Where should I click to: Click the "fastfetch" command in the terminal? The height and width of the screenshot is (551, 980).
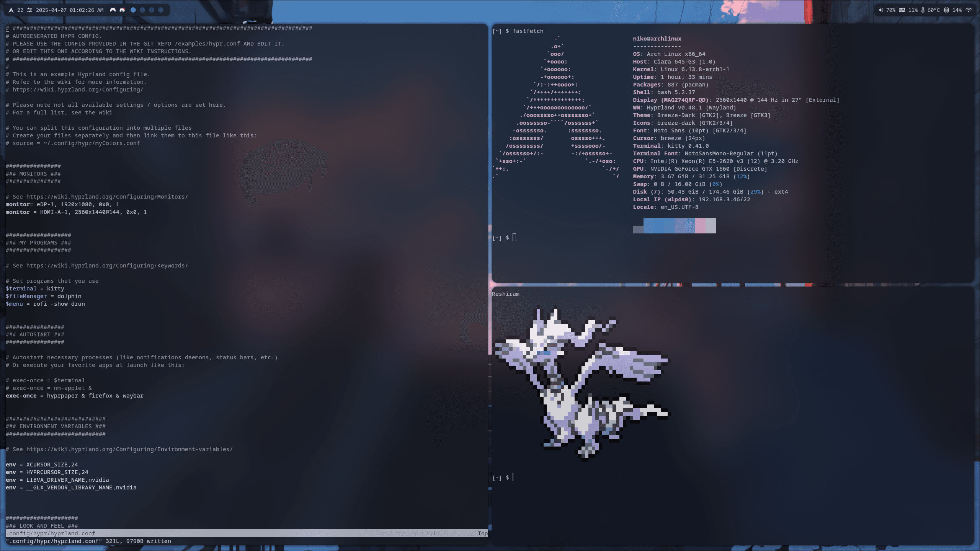click(x=528, y=31)
